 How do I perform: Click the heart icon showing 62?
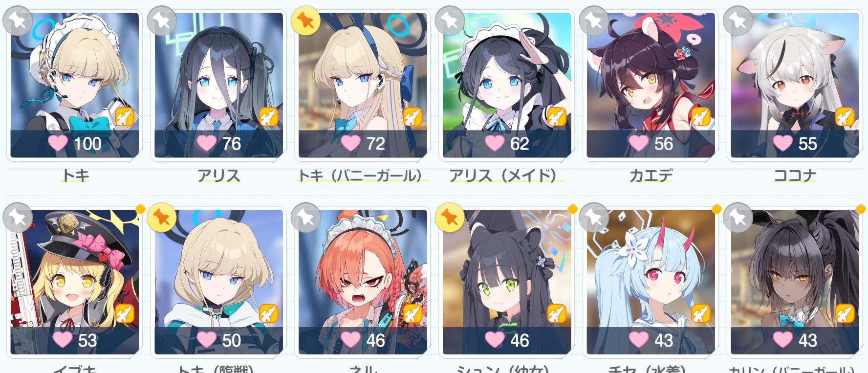pos(494,143)
